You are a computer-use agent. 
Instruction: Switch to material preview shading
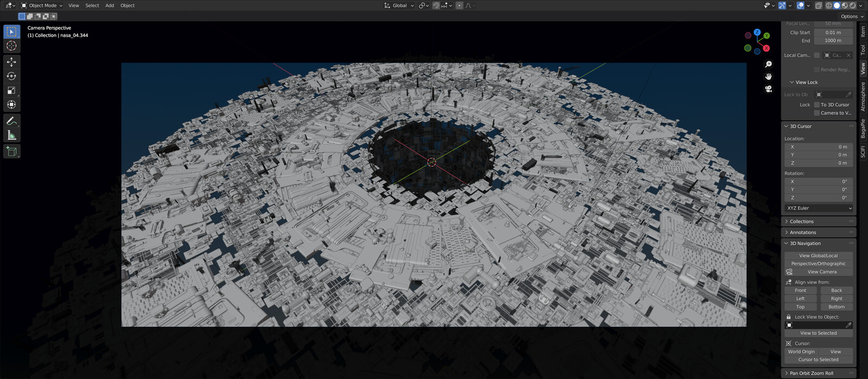pyautogui.click(x=845, y=5)
